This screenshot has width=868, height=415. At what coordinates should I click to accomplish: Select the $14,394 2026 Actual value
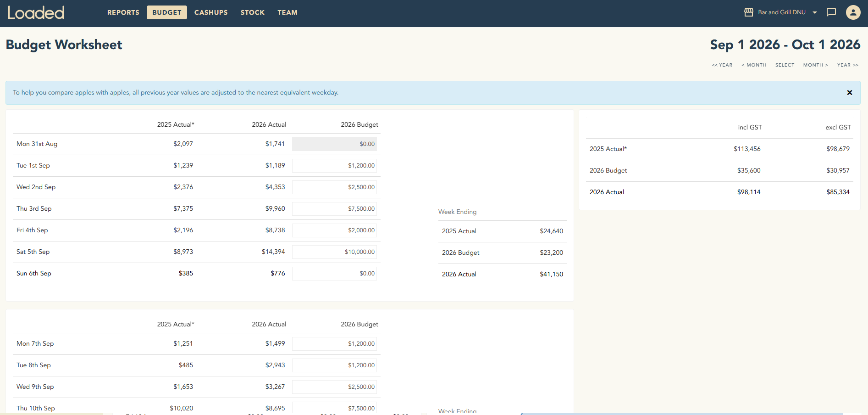(x=273, y=252)
